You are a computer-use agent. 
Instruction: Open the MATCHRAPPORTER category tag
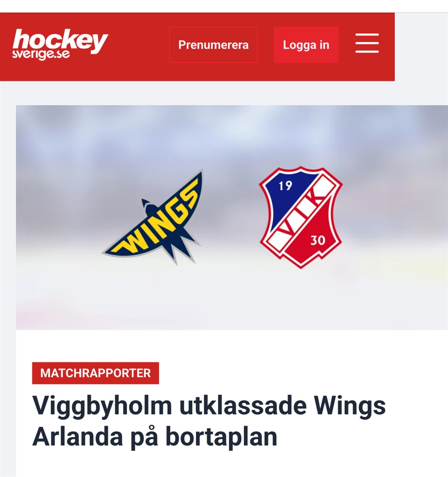(x=95, y=373)
